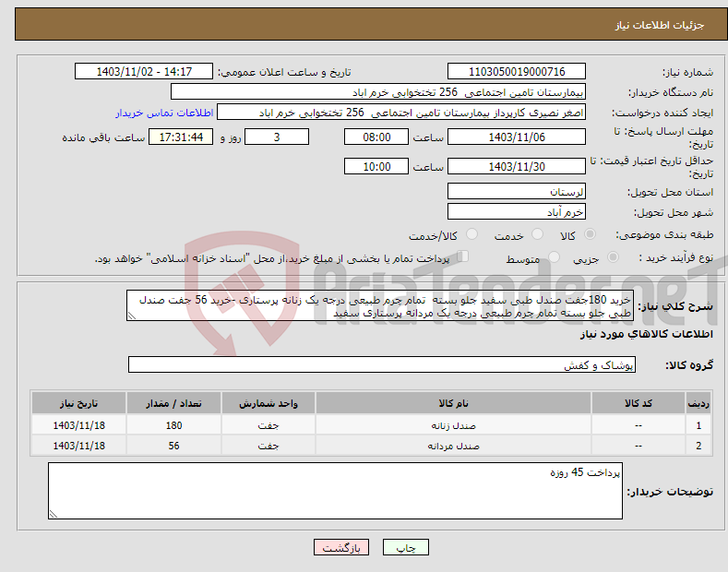Click the اطلاعات کالاهای مورد نیاز heading
The image size is (728, 572).
point(646,334)
